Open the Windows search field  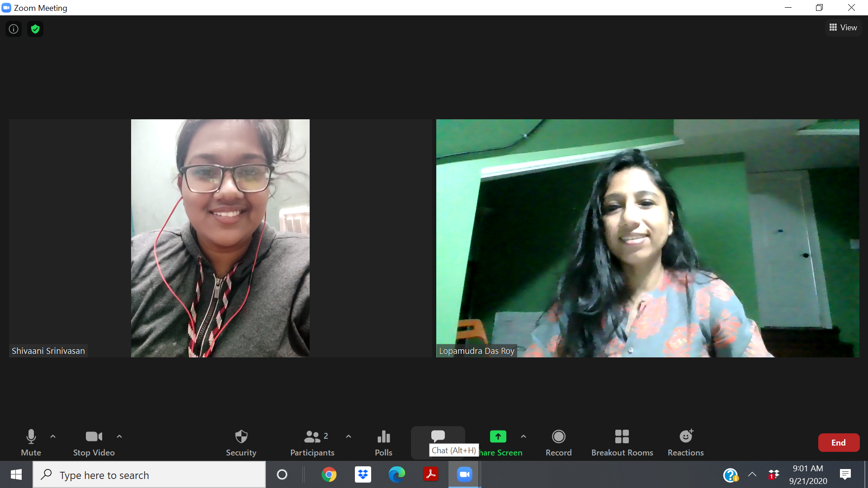coord(149,474)
